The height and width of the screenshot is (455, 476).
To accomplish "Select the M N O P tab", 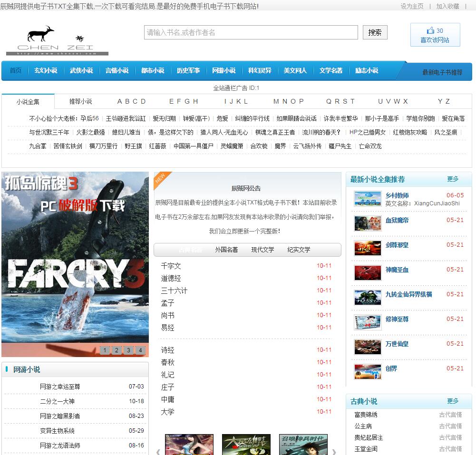I will (288, 101).
